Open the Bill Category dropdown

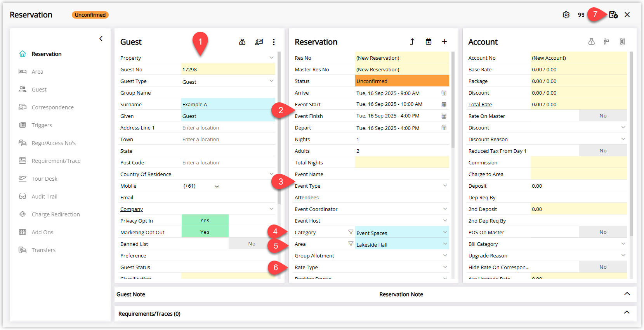[623, 244]
